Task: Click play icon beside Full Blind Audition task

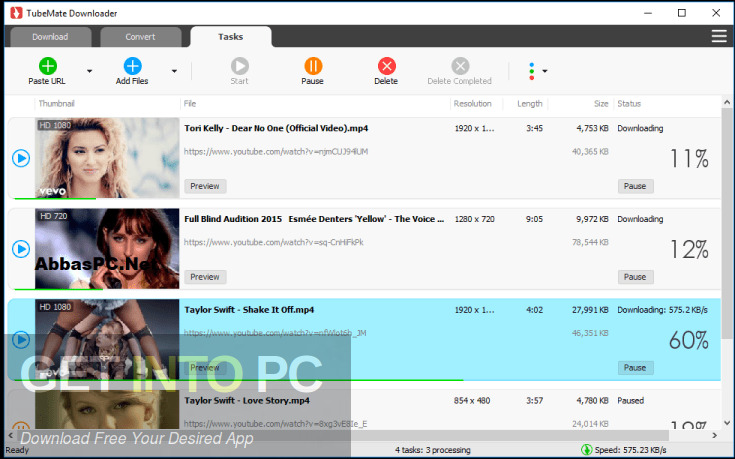Action: pos(21,249)
